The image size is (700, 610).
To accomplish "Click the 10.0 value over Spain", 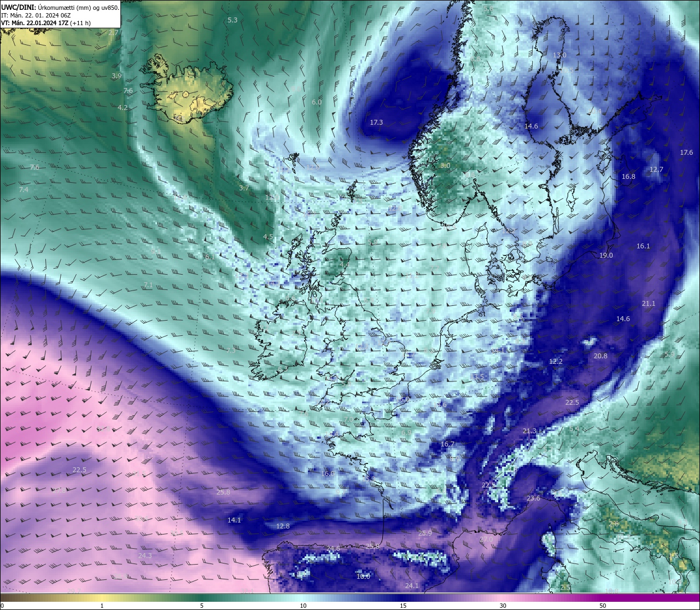I will click(363, 577).
